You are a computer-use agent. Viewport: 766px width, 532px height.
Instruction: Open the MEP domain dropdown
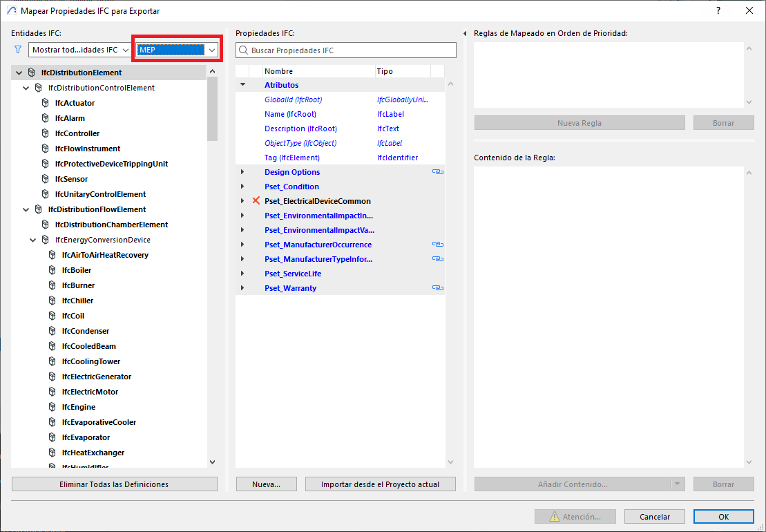pyautogui.click(x=177, y=50)
